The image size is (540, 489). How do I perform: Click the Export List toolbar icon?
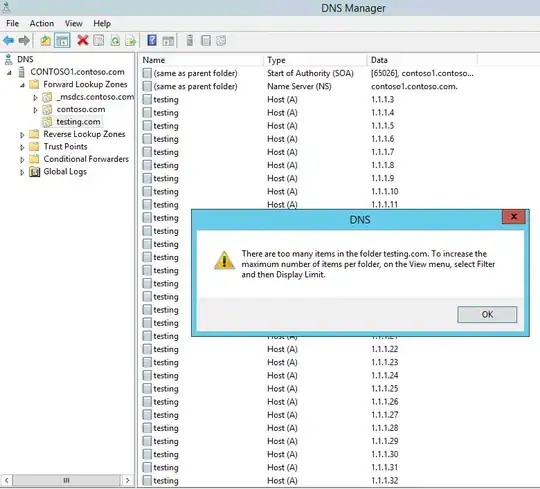tap(131, 41)
